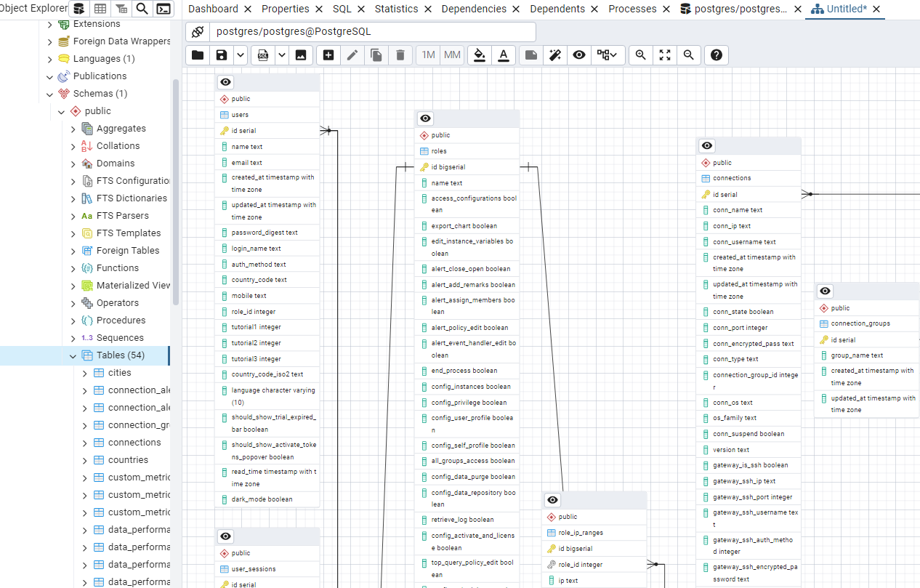
Task: Expand the Languages (1) node
Action: tap(50, 59)
